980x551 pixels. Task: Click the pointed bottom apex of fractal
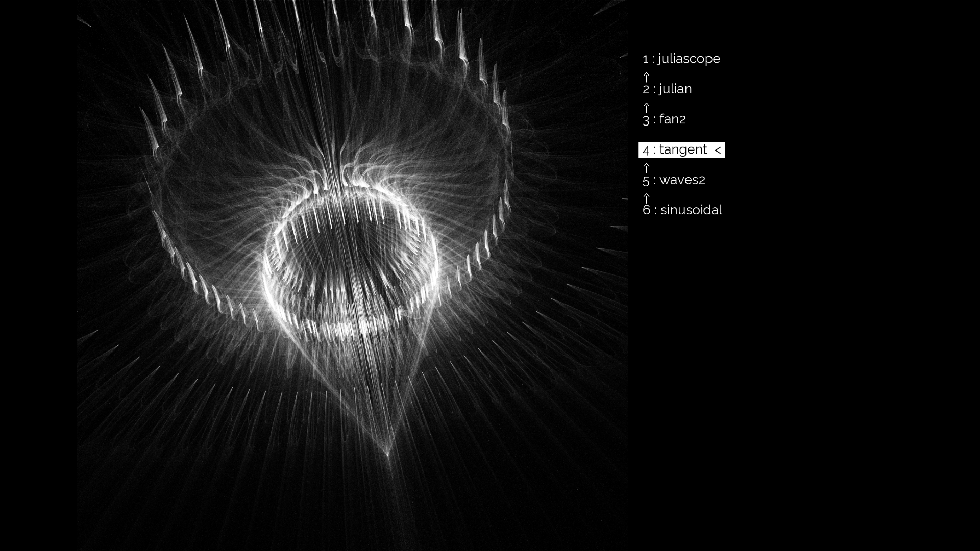(387, 453)
